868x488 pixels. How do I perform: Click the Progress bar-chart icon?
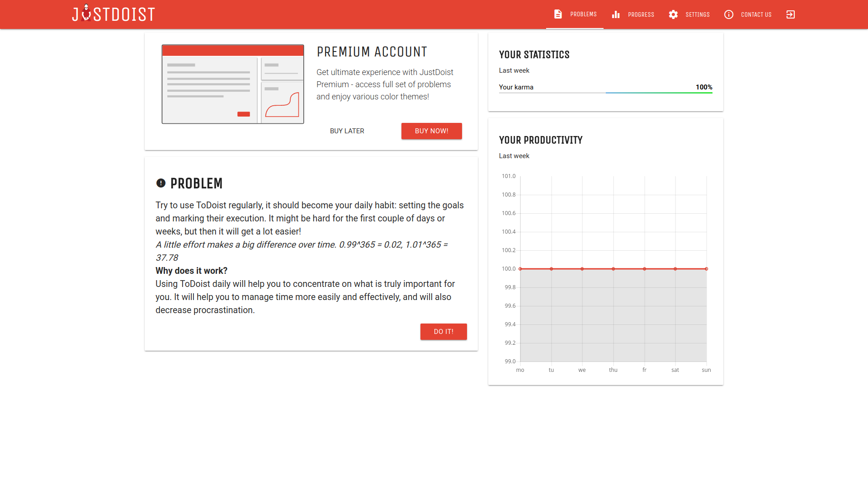point(616,14)
